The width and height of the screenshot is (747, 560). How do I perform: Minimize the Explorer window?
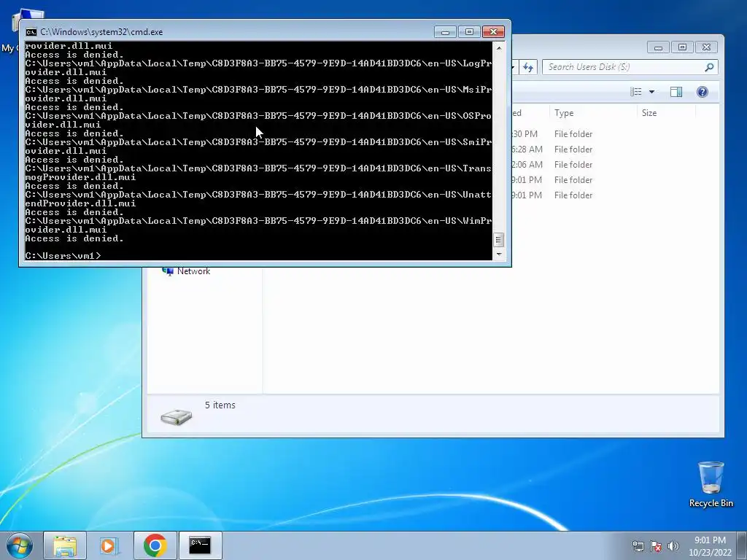point(659,47)
